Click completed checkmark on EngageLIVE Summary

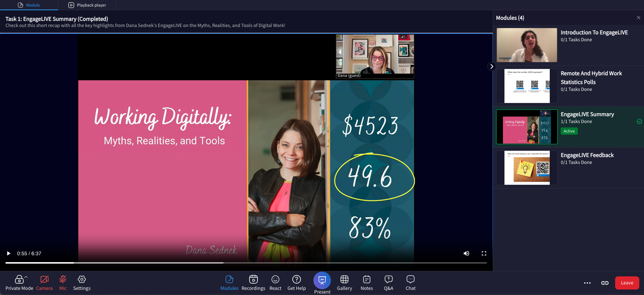(x=639, y=122)
